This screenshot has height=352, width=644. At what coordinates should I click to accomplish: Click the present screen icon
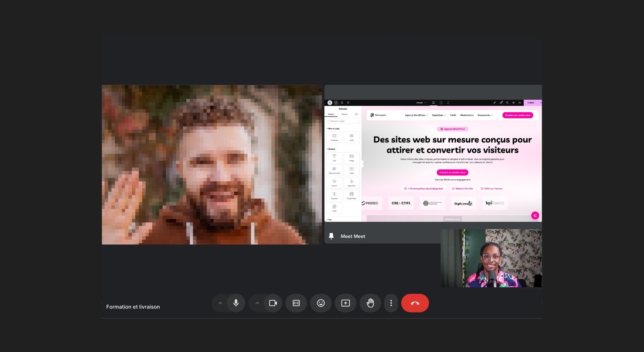pos(345,303)
